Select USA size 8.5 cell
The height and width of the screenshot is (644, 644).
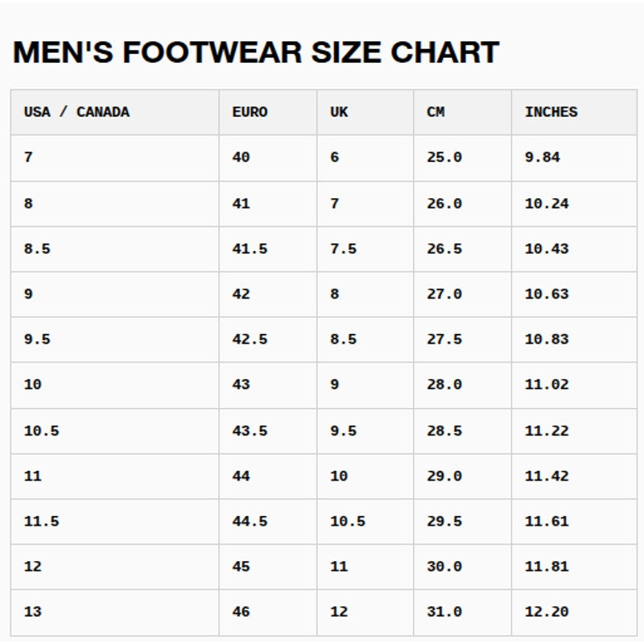coord(115,250)
